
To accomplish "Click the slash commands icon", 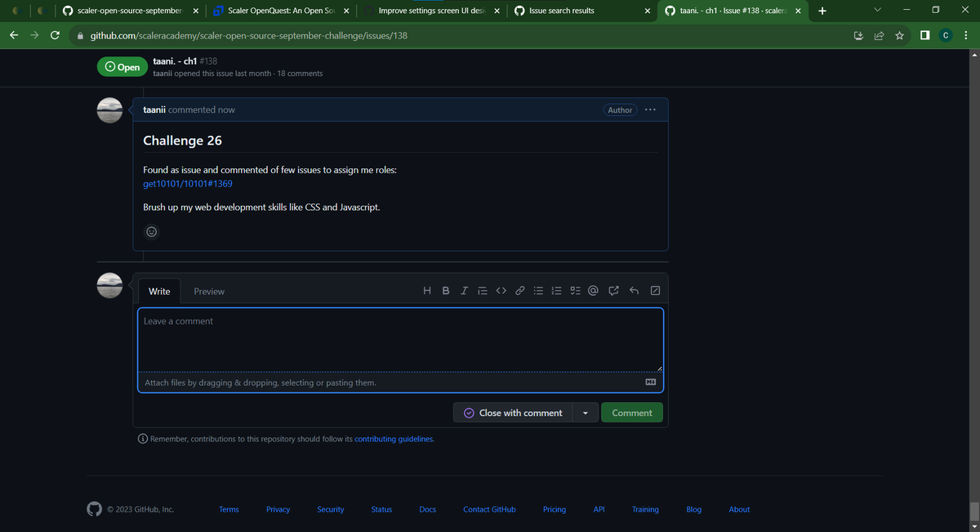I will point(655,291).
